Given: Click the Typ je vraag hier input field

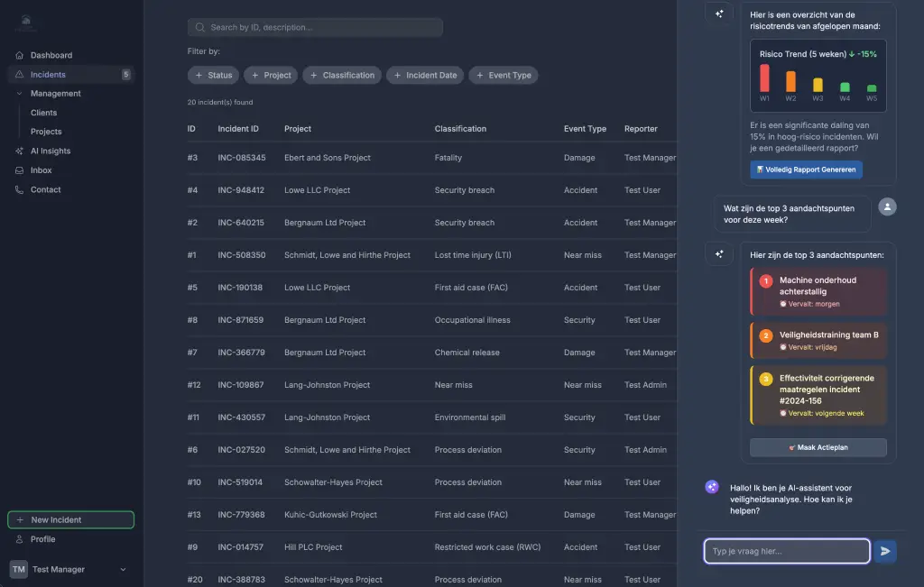Looking at the screenshot, I should (785, 551).
